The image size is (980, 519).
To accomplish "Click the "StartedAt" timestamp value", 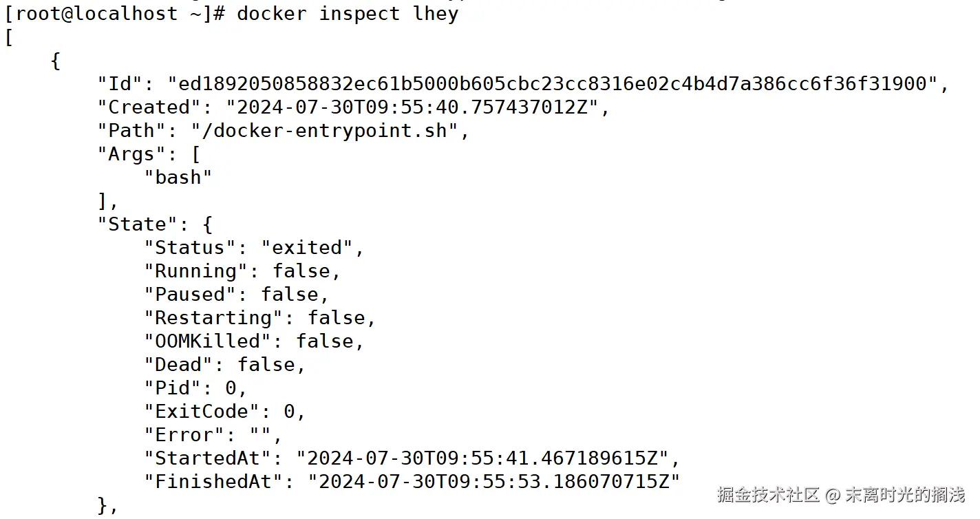I will pos(482,458).
